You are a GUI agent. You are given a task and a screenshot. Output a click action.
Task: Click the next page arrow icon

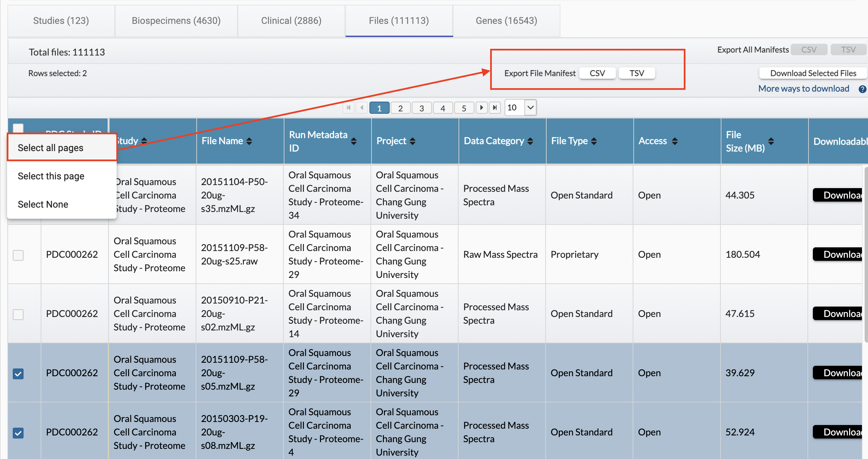(x=481, y=108)
